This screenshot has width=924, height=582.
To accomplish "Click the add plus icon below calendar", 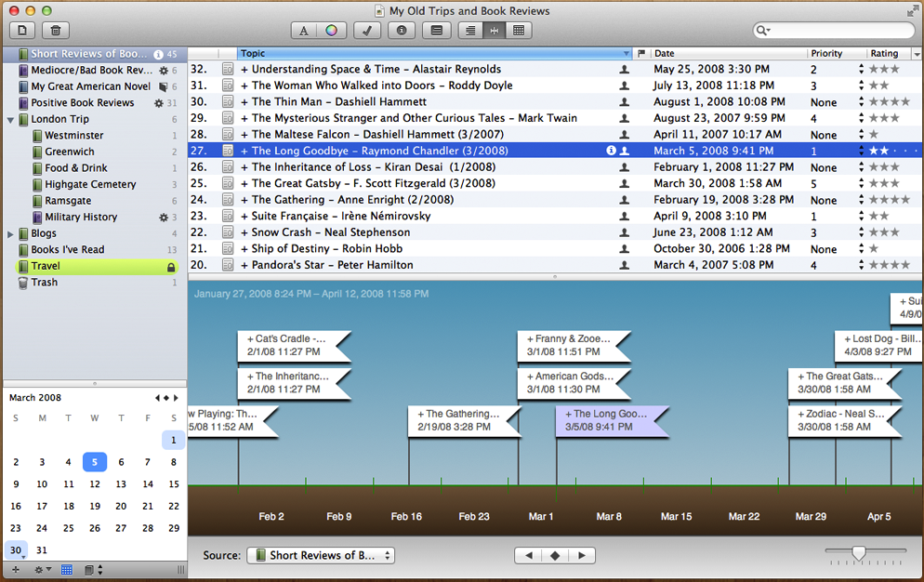I will coord(16,569).
